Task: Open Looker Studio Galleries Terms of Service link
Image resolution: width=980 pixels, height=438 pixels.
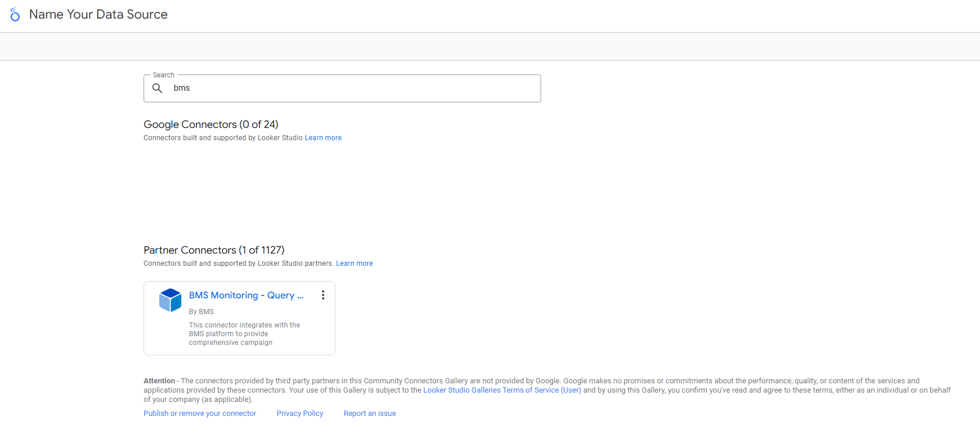Action: (x=502, y=390)
